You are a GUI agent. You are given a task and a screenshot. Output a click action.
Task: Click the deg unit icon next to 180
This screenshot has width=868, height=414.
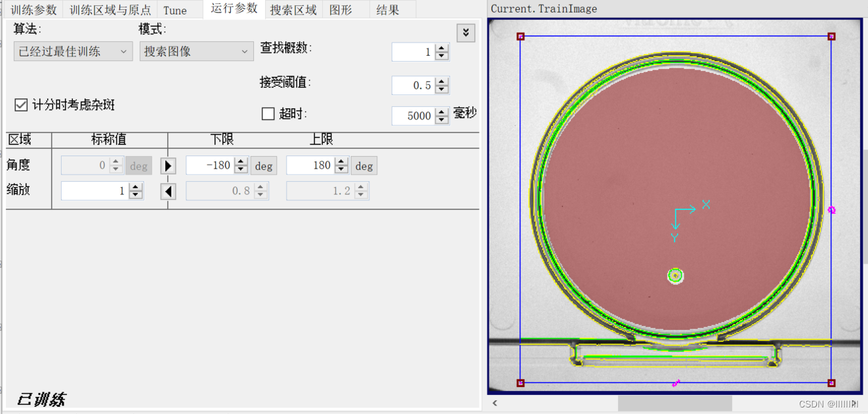(x=364, y=165)
